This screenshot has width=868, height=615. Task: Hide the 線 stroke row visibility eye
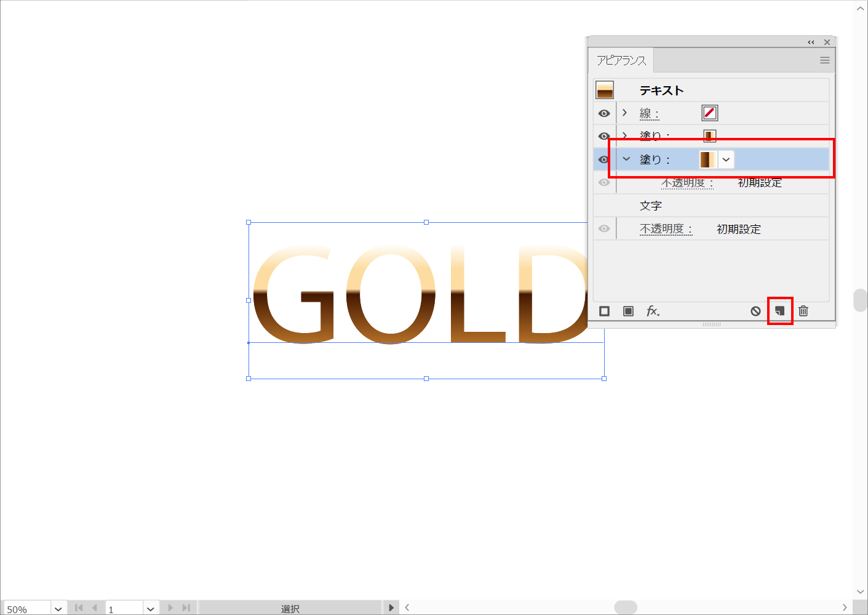604,113
